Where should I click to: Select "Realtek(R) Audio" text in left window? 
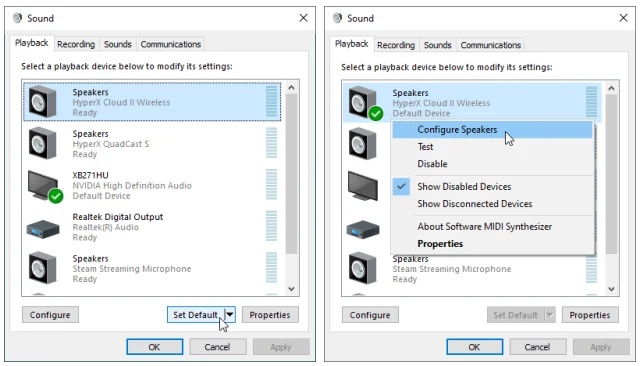pos(105,227)
